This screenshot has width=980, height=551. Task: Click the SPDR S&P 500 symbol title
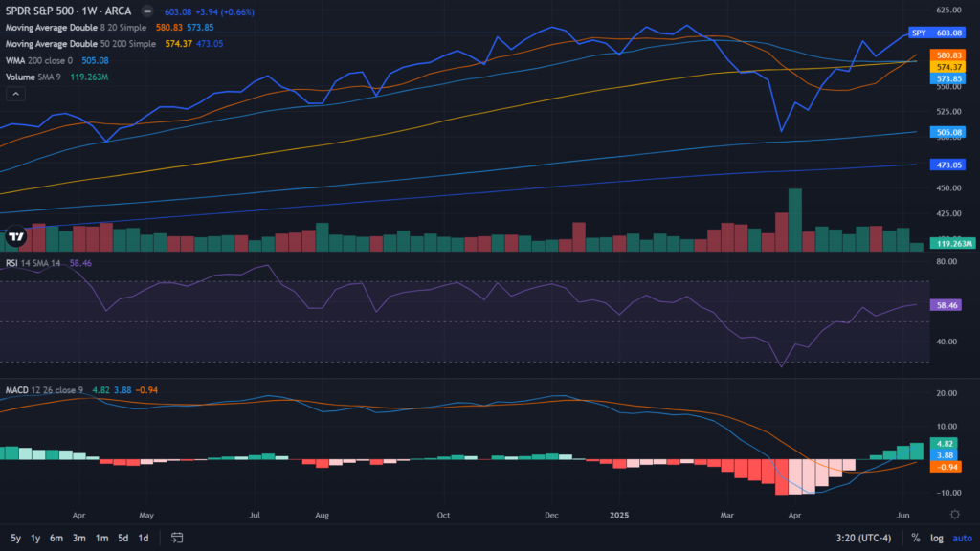coord(68,11)
